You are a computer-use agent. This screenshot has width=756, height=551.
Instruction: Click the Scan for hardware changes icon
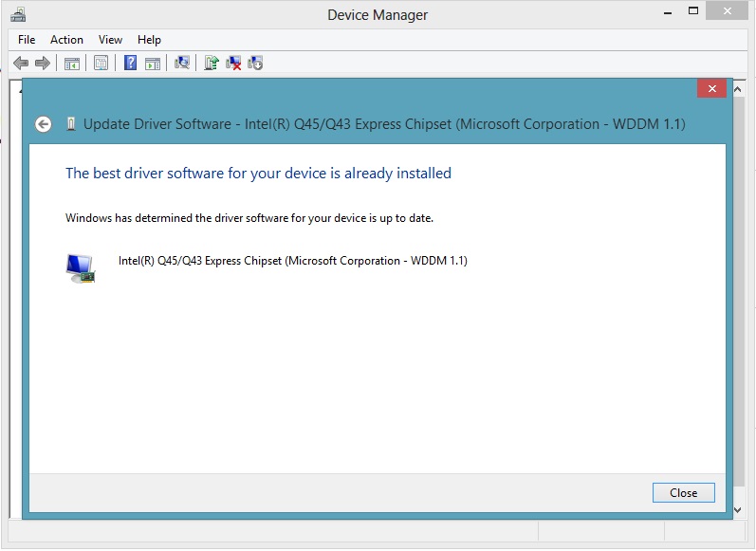(x=182, y=64)
